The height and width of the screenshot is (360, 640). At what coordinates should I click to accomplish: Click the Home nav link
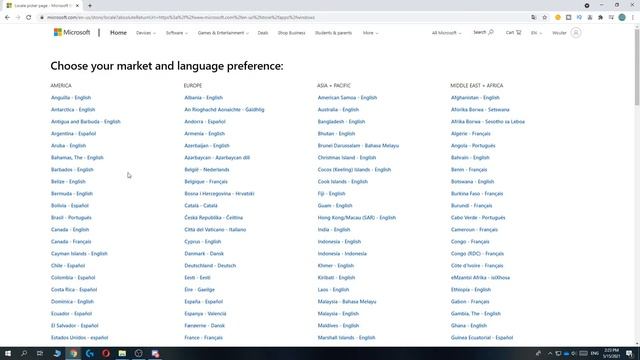118,33
